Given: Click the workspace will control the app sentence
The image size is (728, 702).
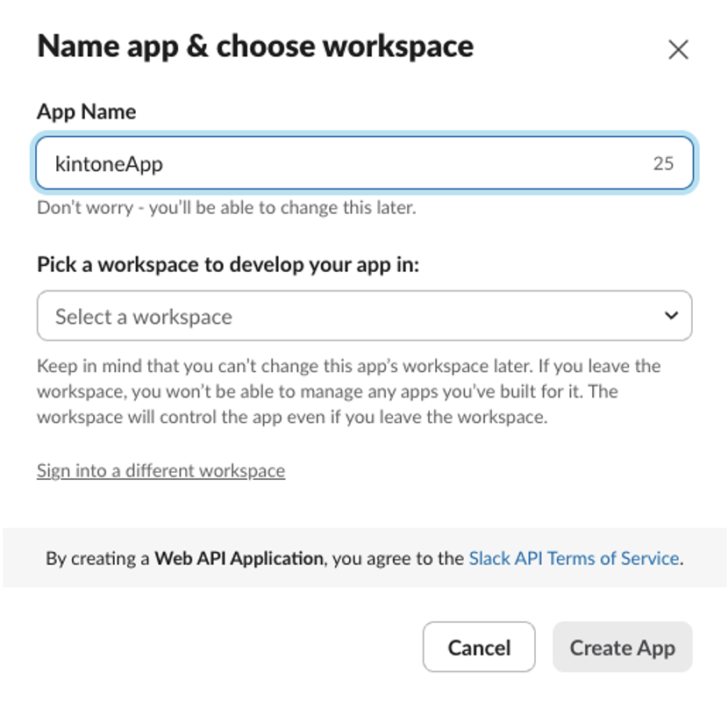Looking at the screenshot, I should tap(292, 417).
